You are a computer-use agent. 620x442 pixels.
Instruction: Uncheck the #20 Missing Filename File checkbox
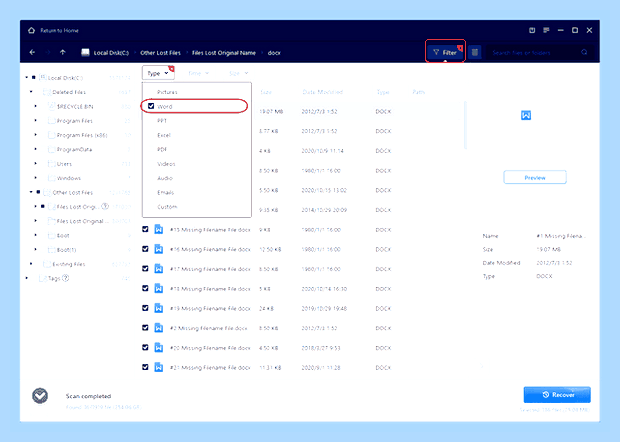[x=145, y=348]
